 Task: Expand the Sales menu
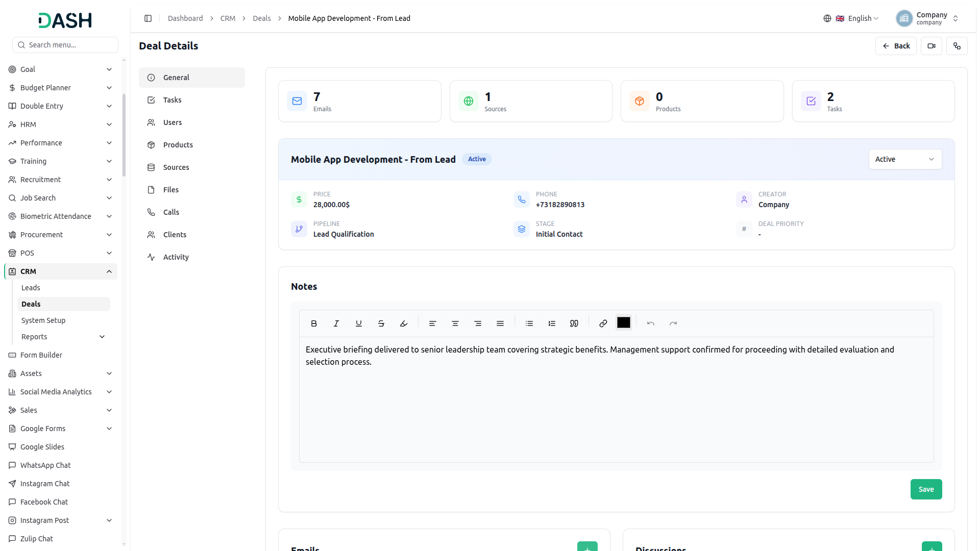60,410
